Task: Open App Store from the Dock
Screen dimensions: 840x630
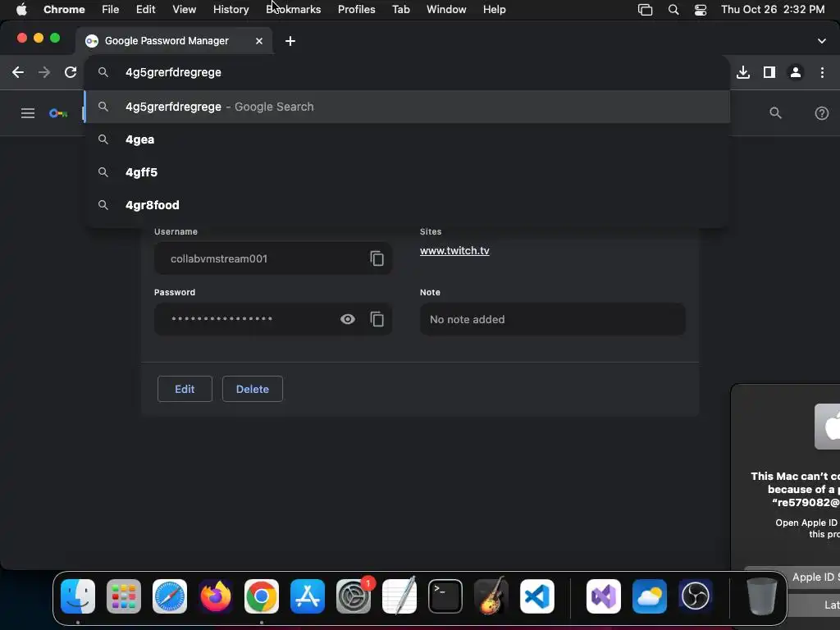Action: pyautogui.click(x=308, y=596)
